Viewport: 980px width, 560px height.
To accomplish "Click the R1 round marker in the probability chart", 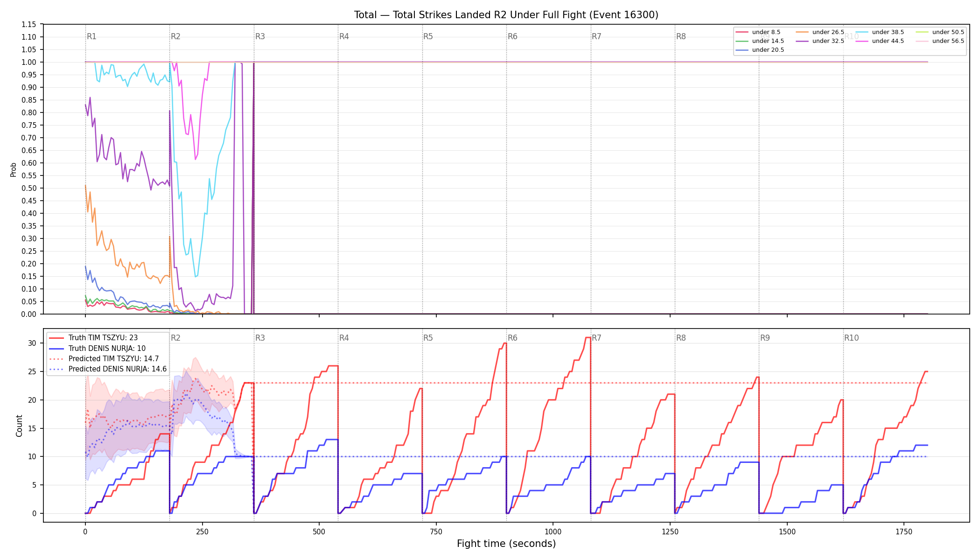I will coord(91,36).
